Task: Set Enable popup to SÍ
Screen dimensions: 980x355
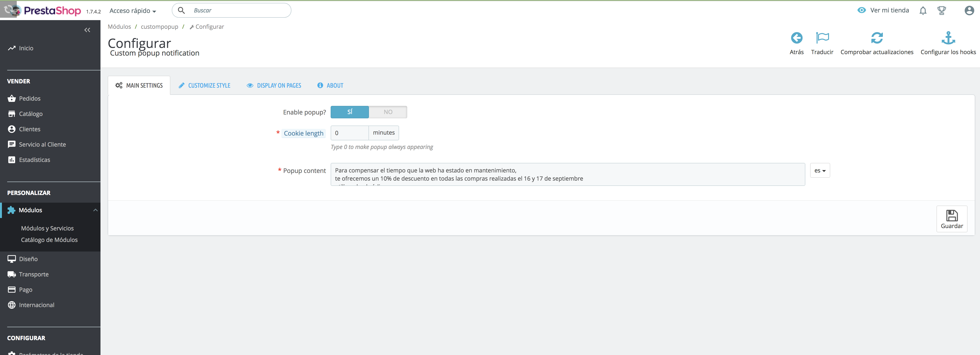Action: [x=349, y=112]
